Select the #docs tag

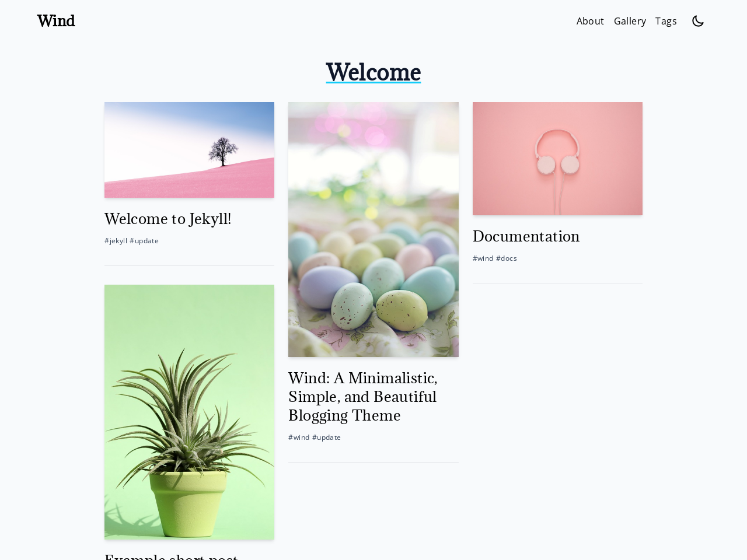507,258
